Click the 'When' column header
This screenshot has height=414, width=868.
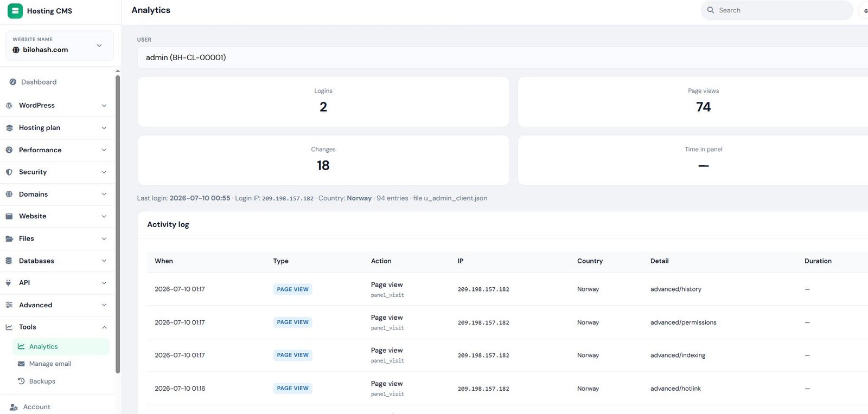164,261
